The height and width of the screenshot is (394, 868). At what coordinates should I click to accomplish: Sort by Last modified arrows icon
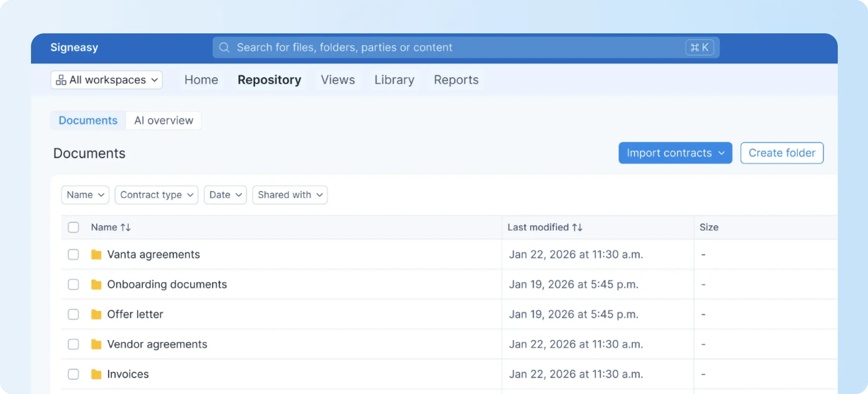coord(577,227)
